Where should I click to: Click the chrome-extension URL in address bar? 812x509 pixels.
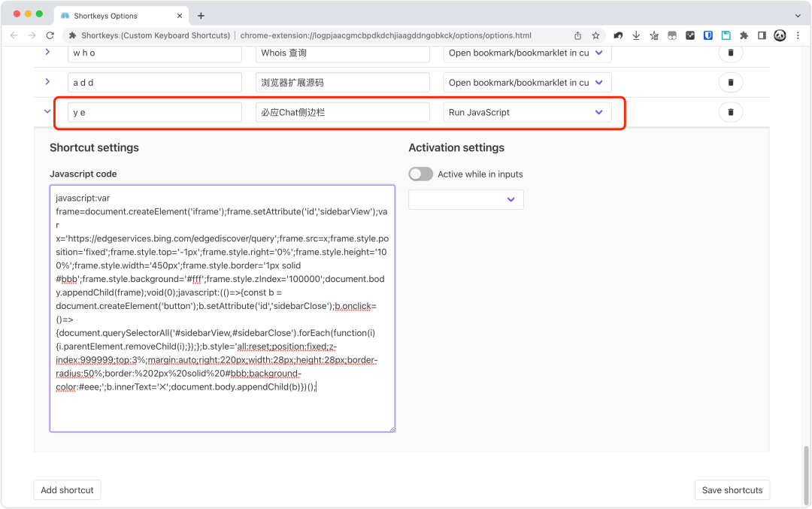[386, 35]
